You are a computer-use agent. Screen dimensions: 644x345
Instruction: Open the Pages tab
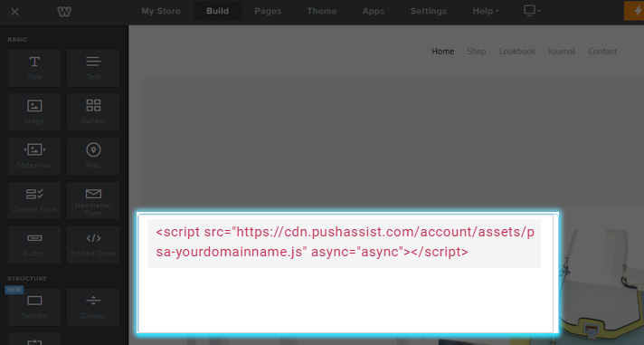tap(268, 11)
